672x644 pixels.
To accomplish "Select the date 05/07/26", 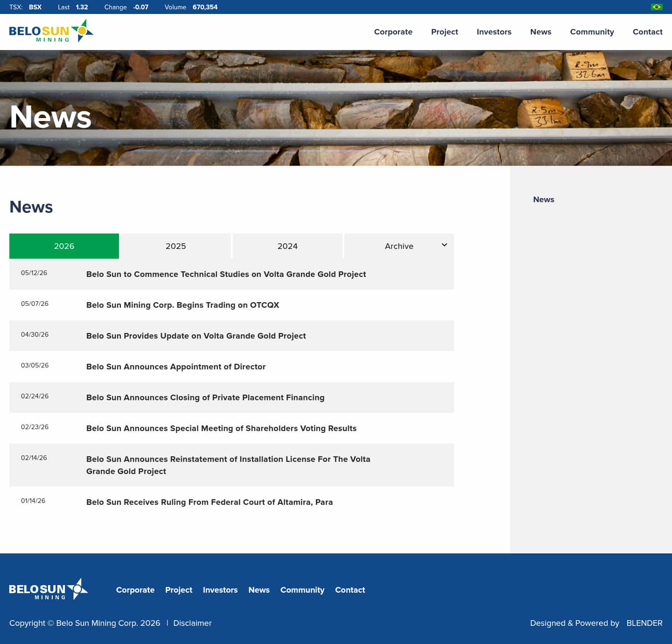I will (35, 304).
